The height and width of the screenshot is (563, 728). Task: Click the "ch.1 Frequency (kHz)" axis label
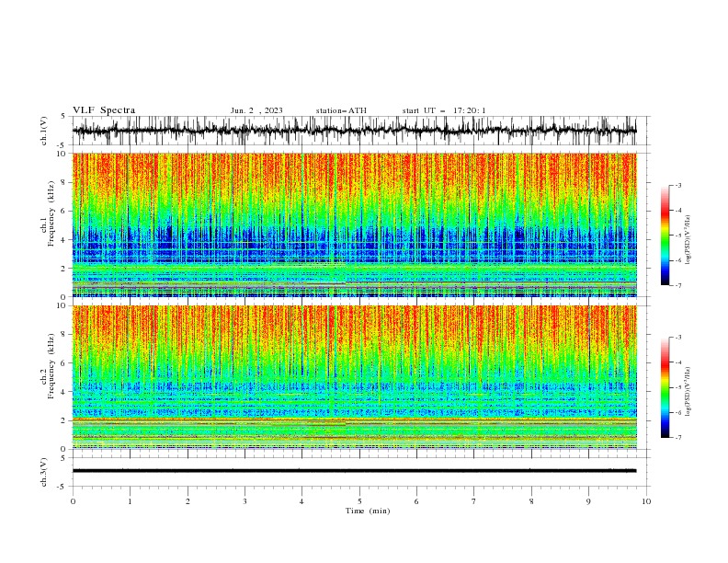click(48, 213)
